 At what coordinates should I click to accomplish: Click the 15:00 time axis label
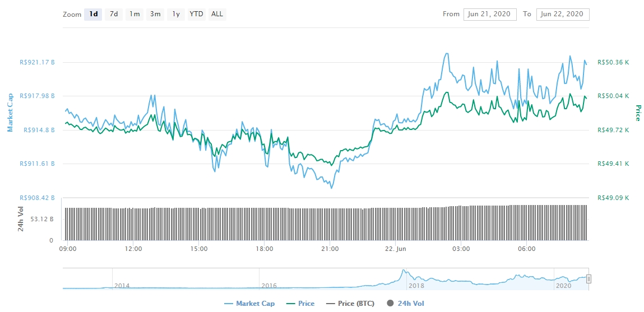[x=199, y=249]
